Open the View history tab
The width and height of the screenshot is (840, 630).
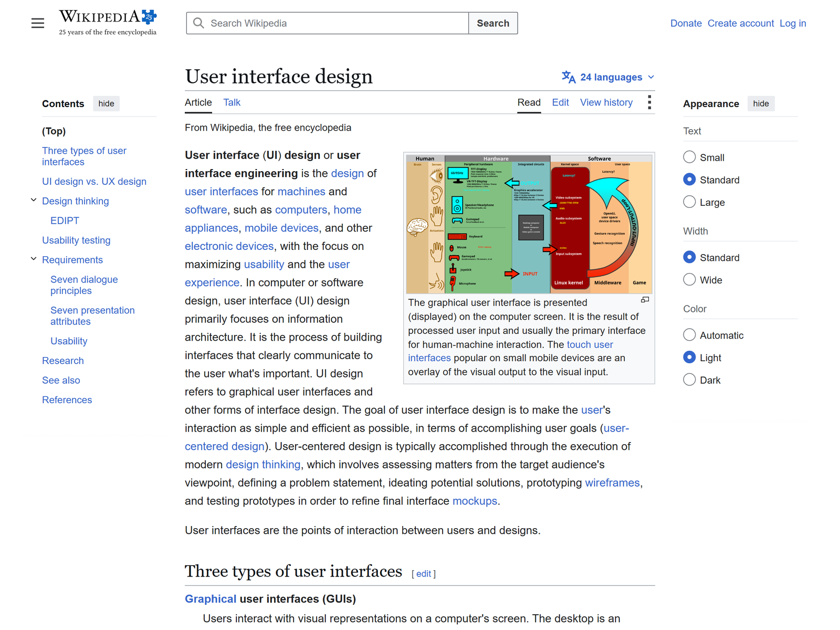[x=606, y=103]
